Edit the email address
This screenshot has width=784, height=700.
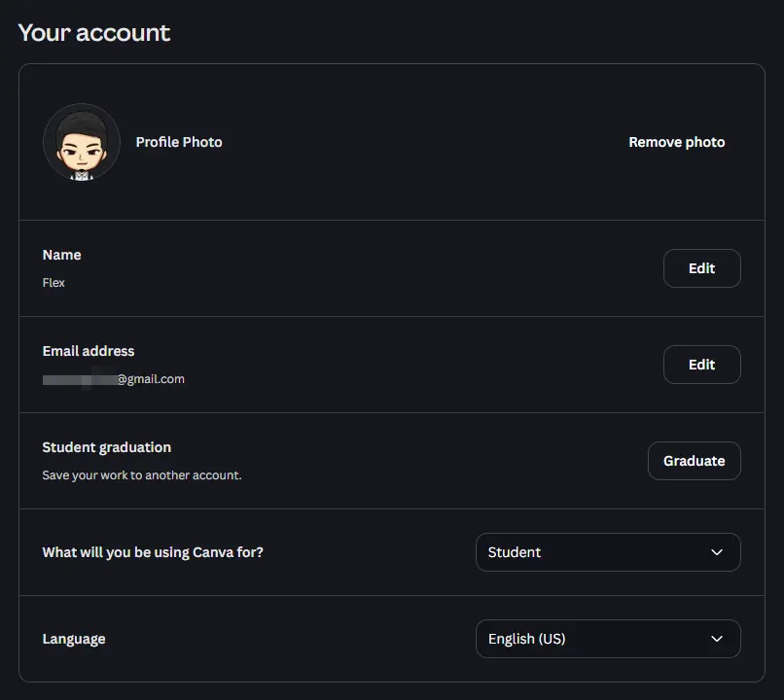tap(701, 365)
